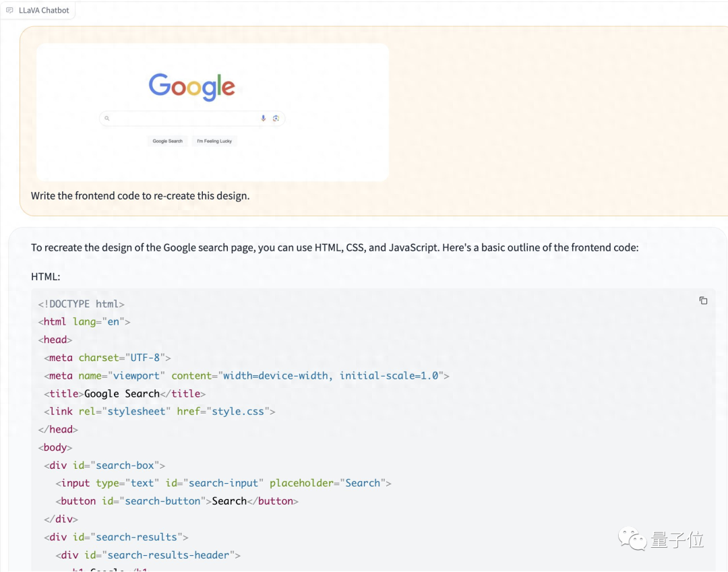Click the search-input placeholder code line
The width and height of the screenshot is (728, 572).
coord(223,483)
